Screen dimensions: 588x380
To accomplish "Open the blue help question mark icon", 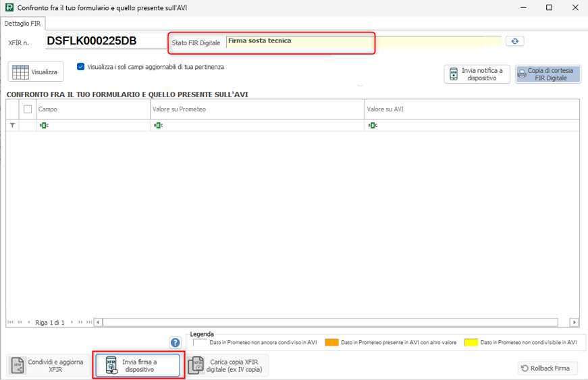I will click(176, 343).
